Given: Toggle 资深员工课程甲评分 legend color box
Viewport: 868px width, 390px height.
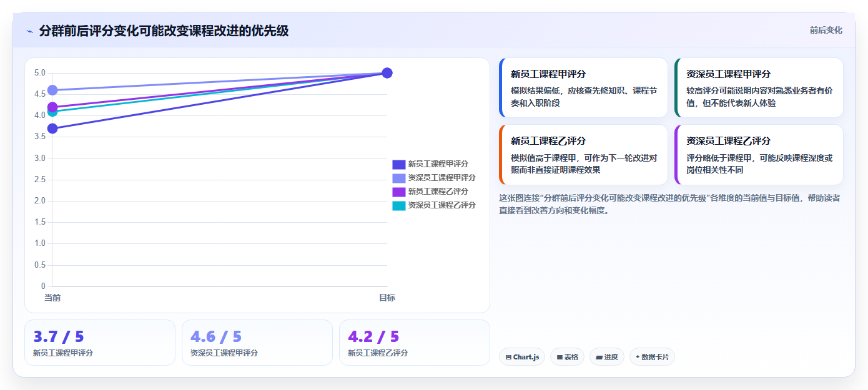Looking at the screenshot, I should coord(399,178).
